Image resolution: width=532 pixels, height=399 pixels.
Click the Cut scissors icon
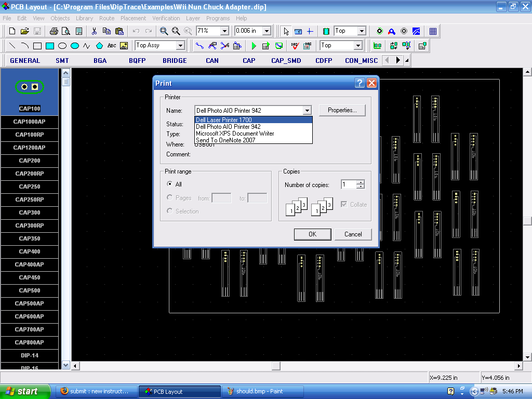coord(94,31)
